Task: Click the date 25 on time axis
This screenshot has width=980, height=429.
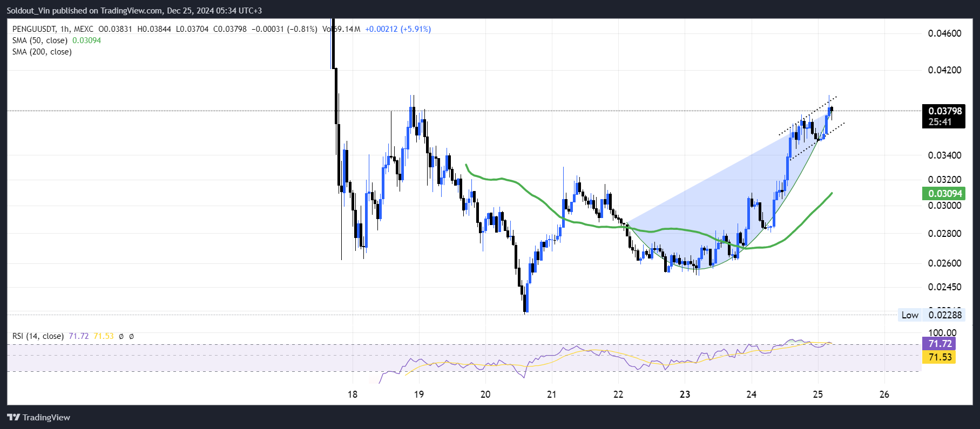Action: coord(817,394)
